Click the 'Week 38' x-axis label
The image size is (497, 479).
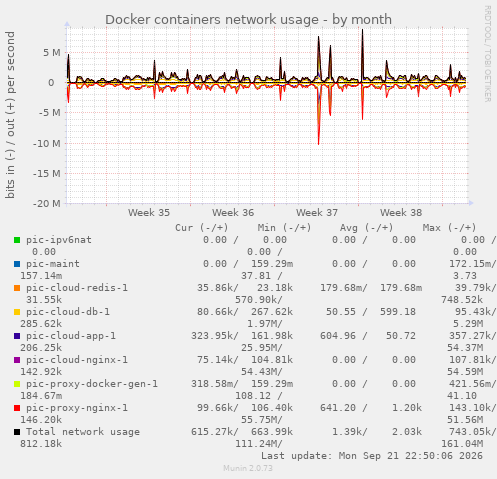coord(401,213)
